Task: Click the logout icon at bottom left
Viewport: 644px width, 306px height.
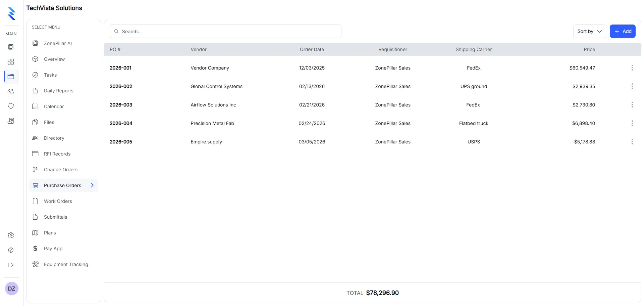Action: [11, 265]
